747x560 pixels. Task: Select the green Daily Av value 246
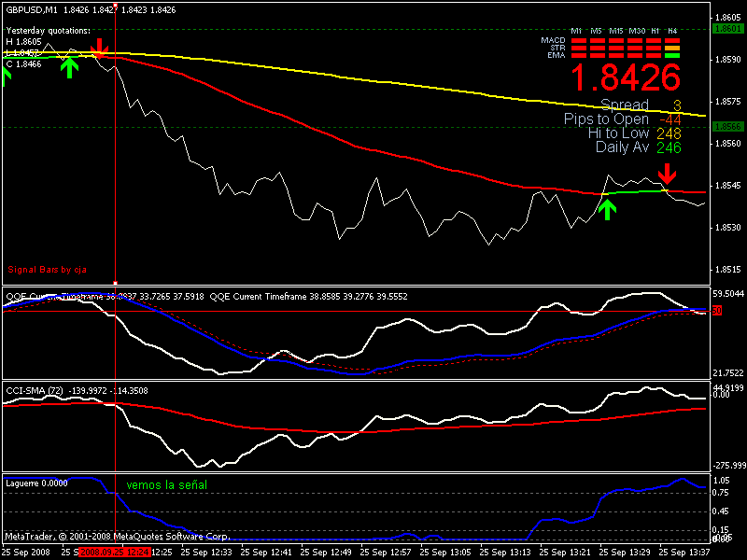(x=668, y=147)
